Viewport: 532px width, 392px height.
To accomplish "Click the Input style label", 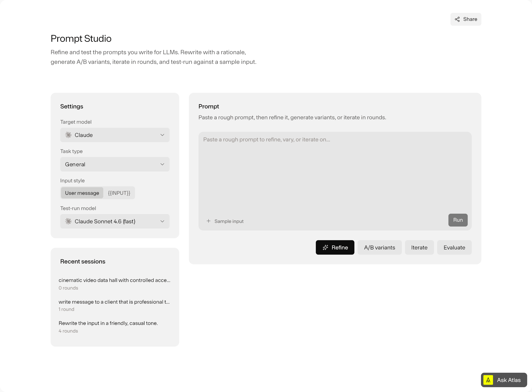I will 72,181.
